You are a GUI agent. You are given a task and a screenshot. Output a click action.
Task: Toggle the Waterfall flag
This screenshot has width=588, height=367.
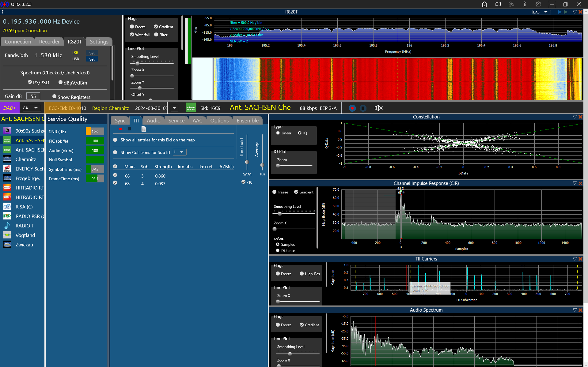pyautogui.click(x=132, y=35)
